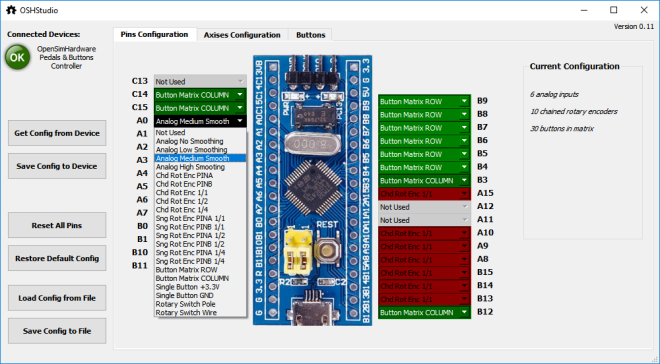Click the OSHStudio app icon in title bar
The image size is (660, 364).
pos(11,10)
